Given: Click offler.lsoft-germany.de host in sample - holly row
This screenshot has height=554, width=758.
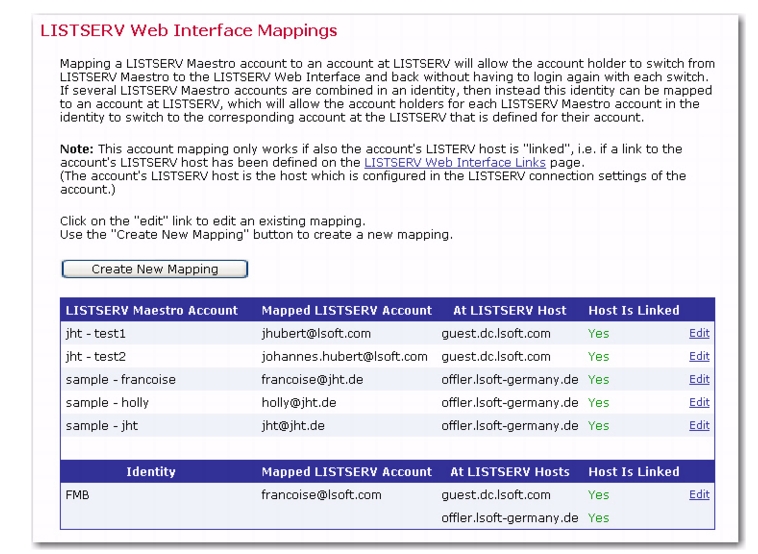Looking at the screenshot, I should click(x=510, y=403).
